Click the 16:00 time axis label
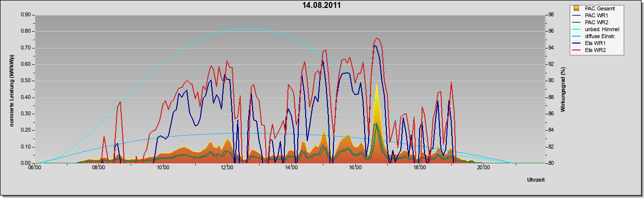 pos(355,168)
